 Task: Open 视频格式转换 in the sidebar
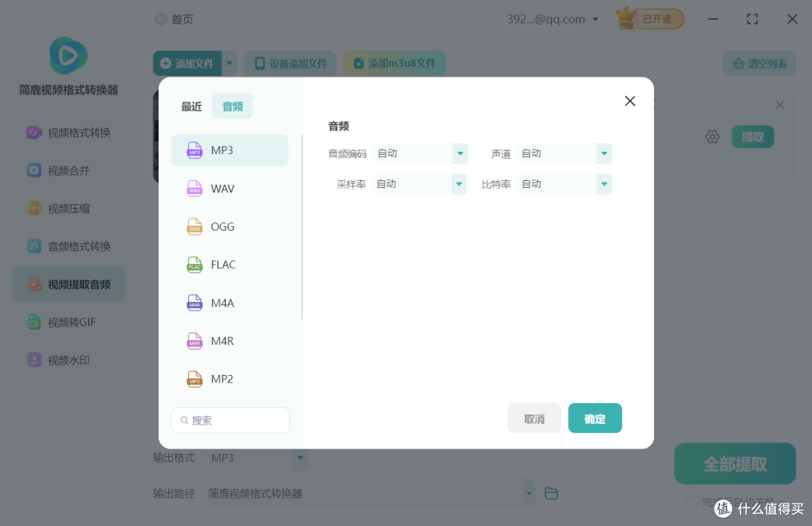tap(69, 133)
